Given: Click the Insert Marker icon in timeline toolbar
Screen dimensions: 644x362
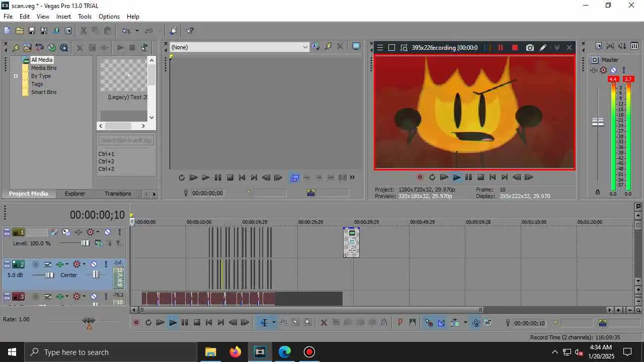Looking at the screenshot, I should [x=400, y=323].
